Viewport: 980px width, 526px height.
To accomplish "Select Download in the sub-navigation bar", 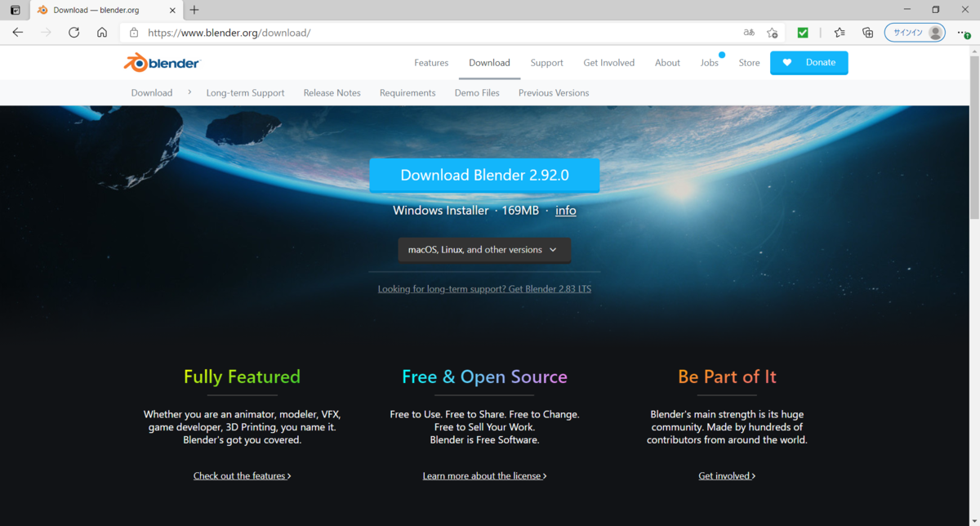I will (152, 93).
